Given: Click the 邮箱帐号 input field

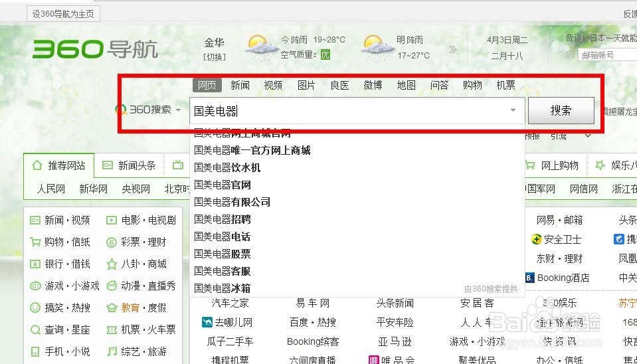Looking at the screenshot, I should 607,55.
